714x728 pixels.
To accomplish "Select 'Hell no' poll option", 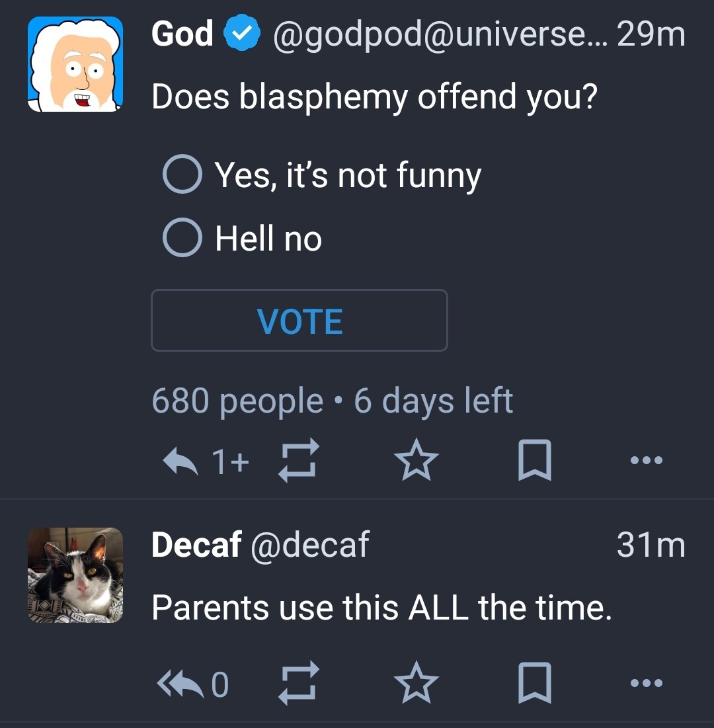I will [x=182, y=239].
